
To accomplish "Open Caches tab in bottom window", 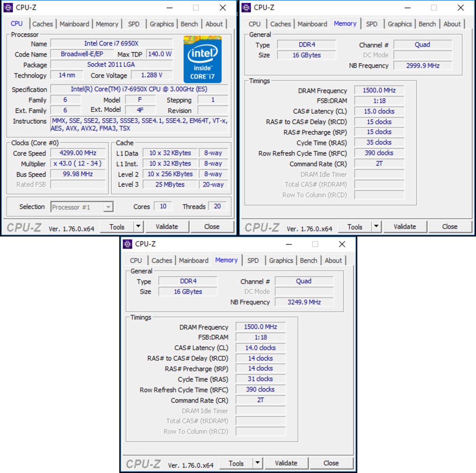I will pos(162,260).
